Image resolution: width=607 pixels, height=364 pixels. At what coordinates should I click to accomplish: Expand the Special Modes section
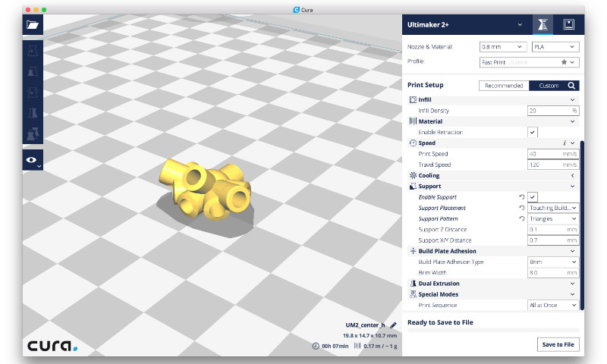coord(573,294)
